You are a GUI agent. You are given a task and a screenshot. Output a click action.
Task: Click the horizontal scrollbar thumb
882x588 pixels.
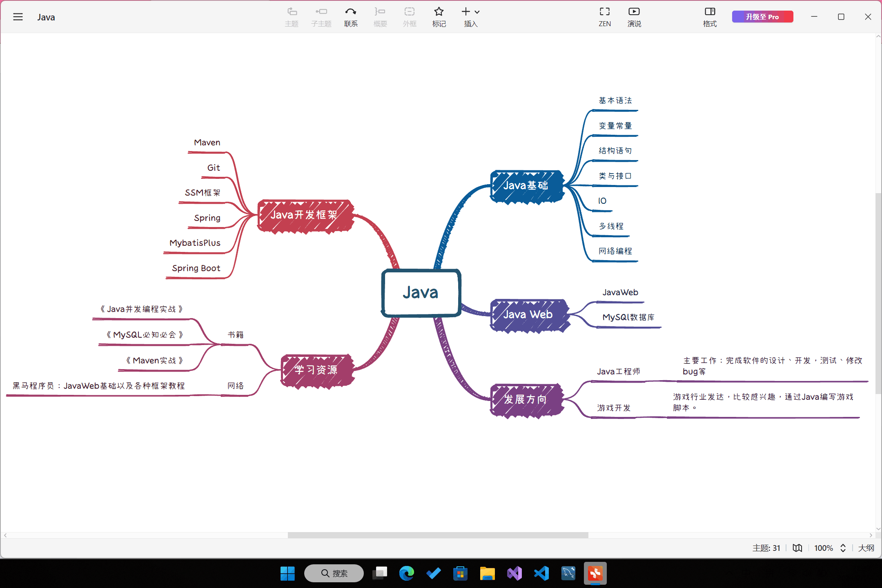coord(438,535)
